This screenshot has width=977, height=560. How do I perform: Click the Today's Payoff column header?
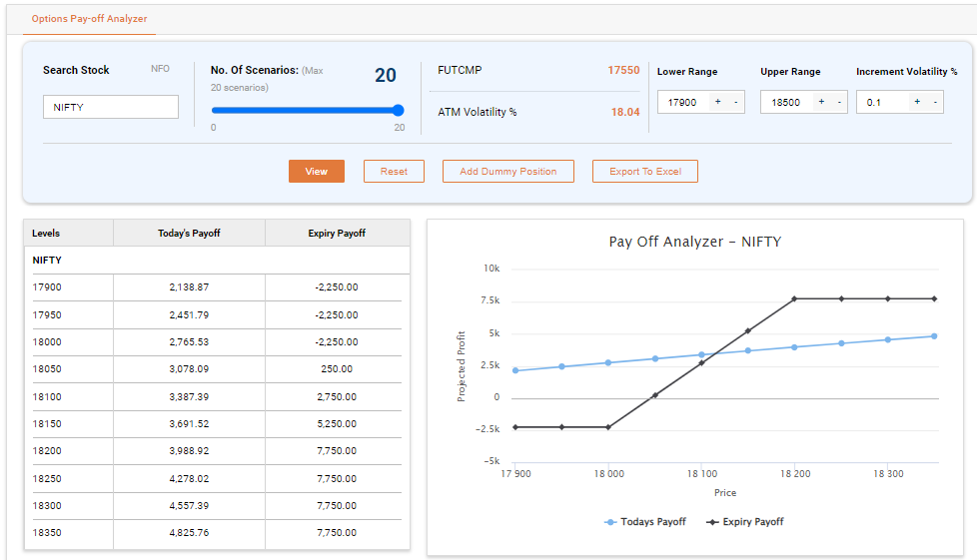[x=189, y=234]
